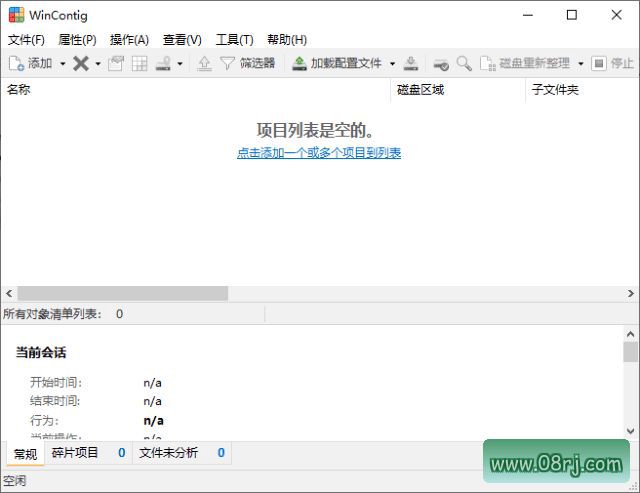Screen dimensions: 640x493
Task: Click the disk check icon with checkmark
Action: [441, 63]
